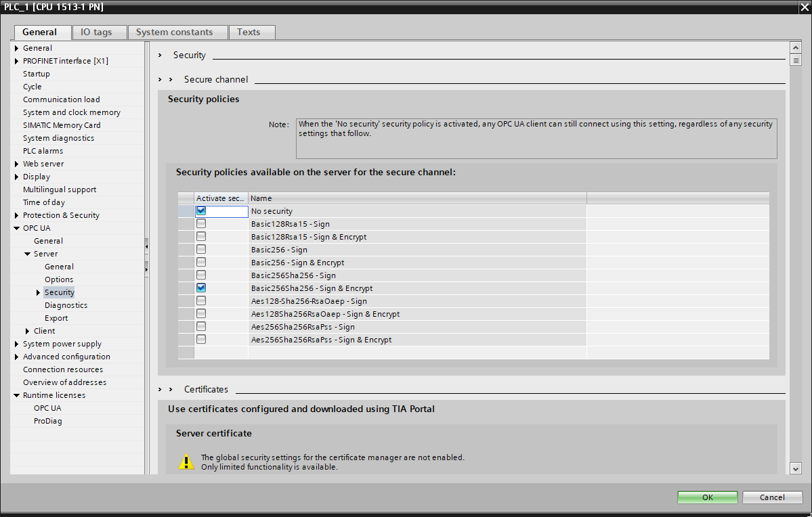812x517 pixels.
Task: Click the Activate sec.. column header
Action: [221, 198]
